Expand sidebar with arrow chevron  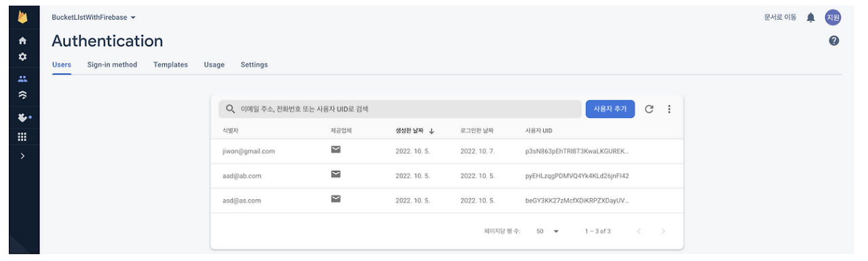point(22,156)
